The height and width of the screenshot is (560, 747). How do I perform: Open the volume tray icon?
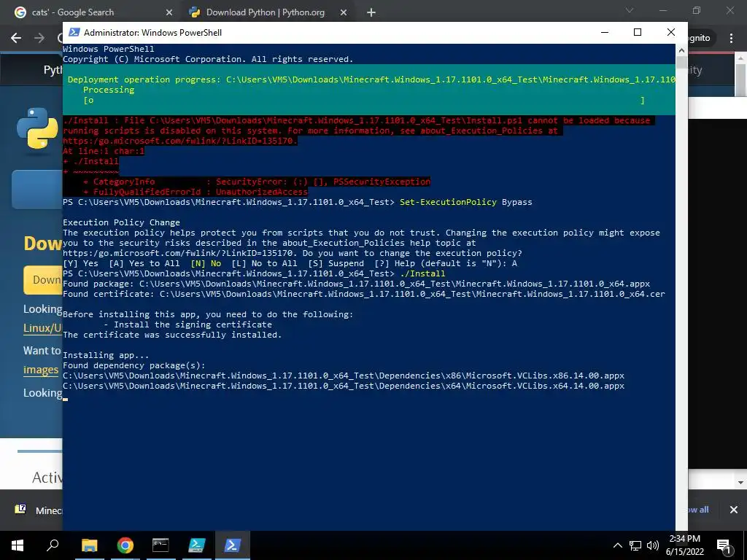[653, 545]
